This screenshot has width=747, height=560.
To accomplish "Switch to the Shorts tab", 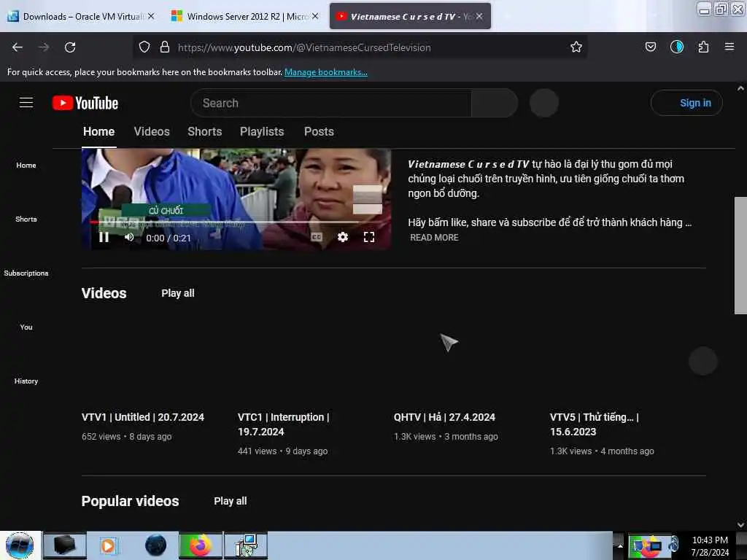I will (204, 131).
